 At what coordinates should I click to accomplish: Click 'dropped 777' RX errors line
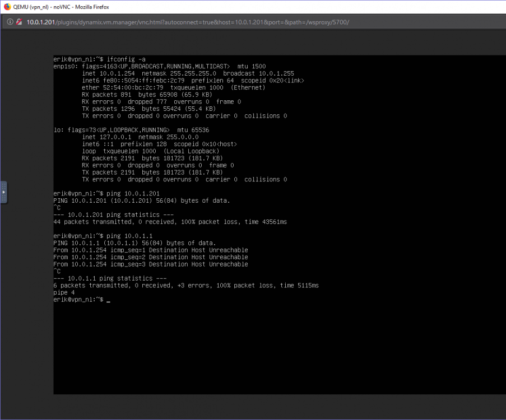click(161, 101)
